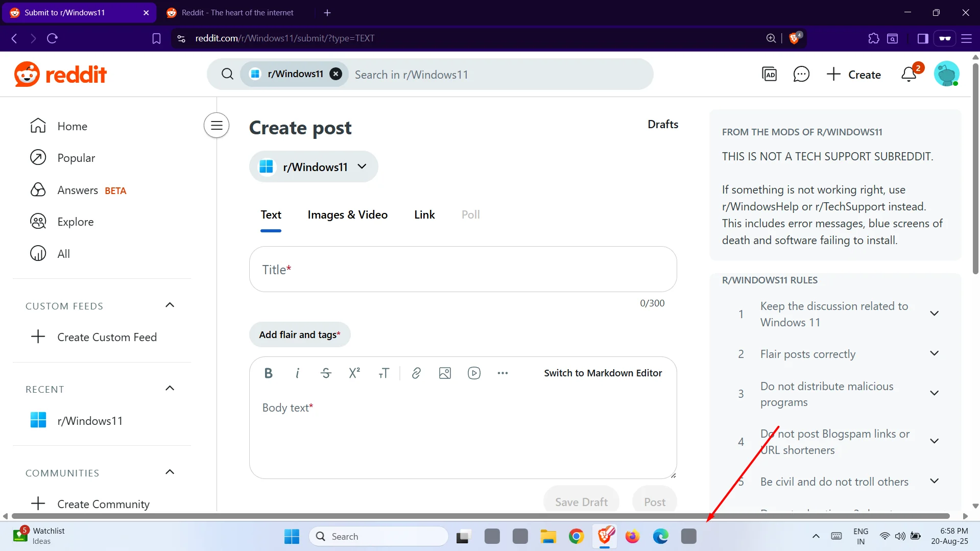Click the Post button
Screen dimensions: 980x551
pos(654,502)
